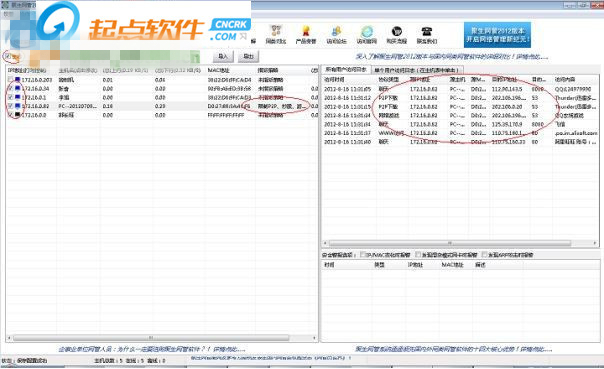
Task: Click the download speed column header
Action: click(179, 70)
